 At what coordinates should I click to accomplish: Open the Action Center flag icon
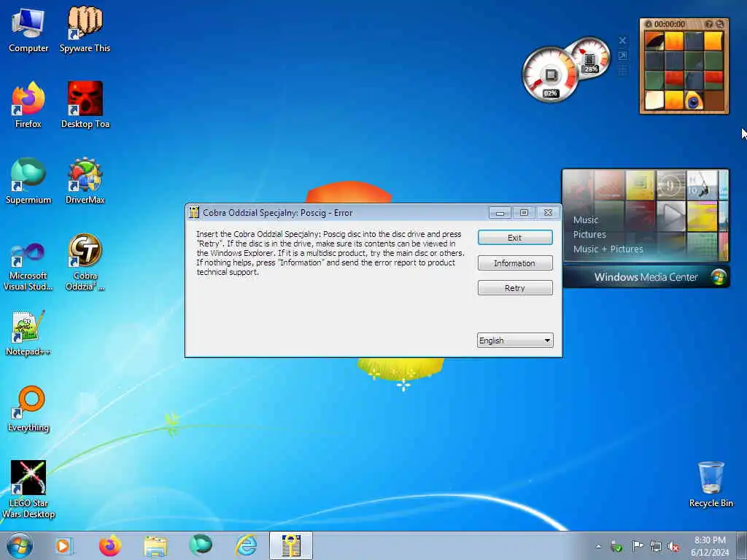pos(637,546)
